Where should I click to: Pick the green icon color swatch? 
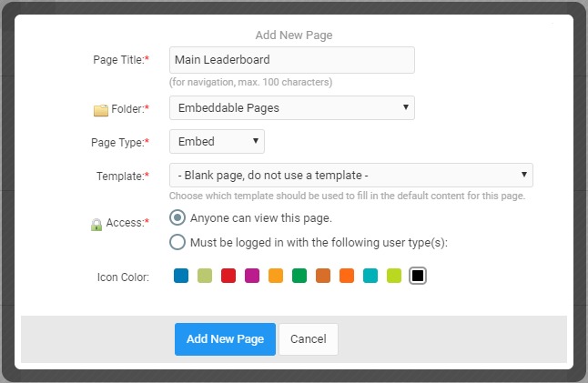coord(299,276)
